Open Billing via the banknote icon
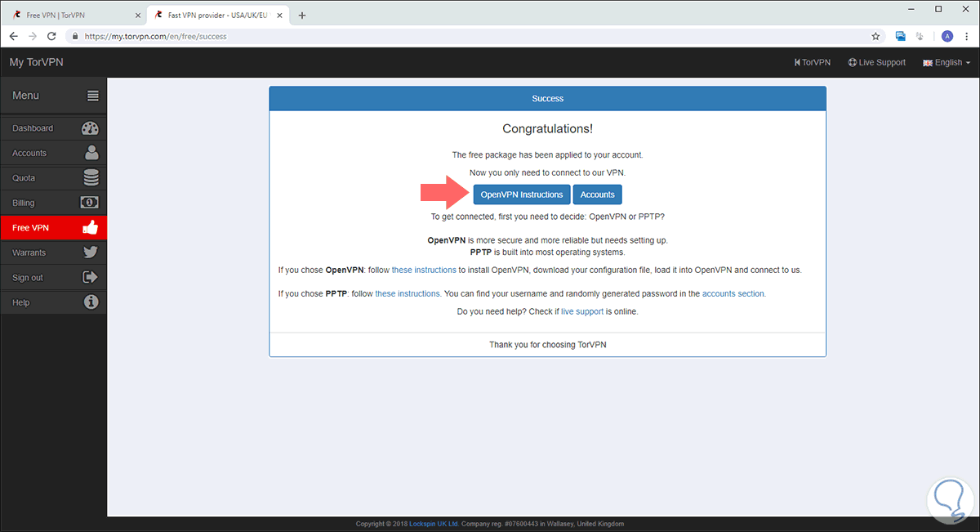Image resolution: width=980 pixels, height=532 pixels. click(x=90, y=203)
